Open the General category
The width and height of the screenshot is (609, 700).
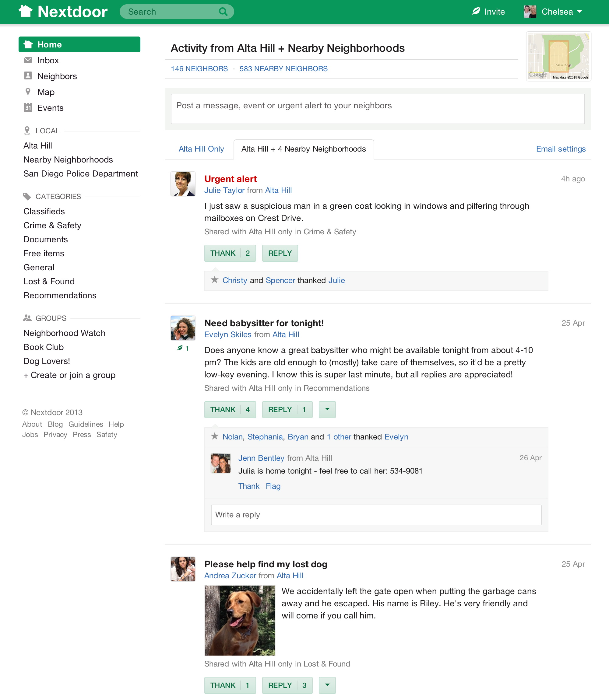pyautogui.click(x=39, y=267)
